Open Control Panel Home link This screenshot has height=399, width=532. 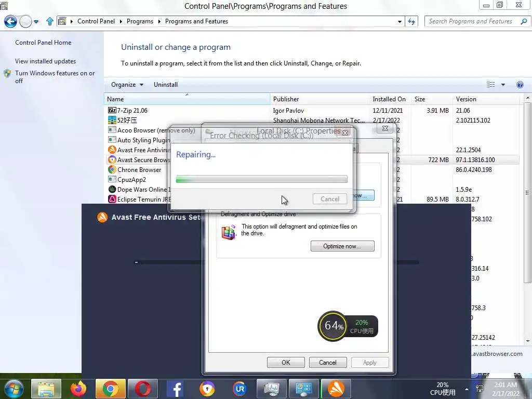click(43, 43)
